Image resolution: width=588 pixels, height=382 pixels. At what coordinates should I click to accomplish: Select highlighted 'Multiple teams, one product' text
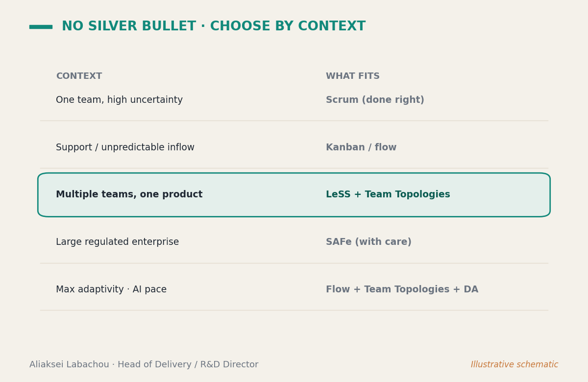point(129,194)
